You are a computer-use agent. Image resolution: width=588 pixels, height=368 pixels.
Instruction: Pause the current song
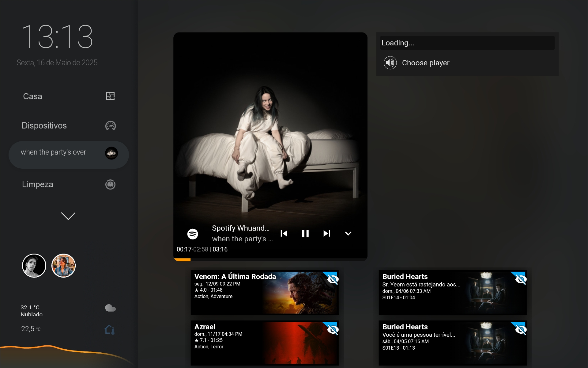click(305, 234)
